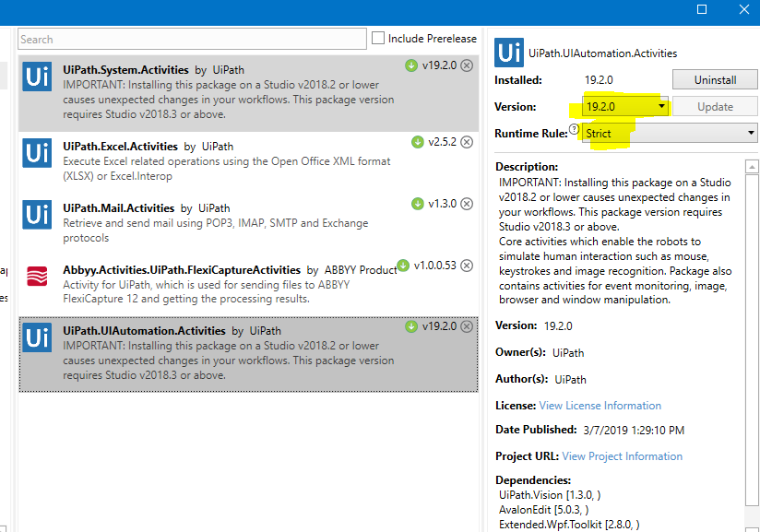Select the UiPath.Excel.Activities package title
This screenshot has height=532, width=760.
click(x=120, y=147)
